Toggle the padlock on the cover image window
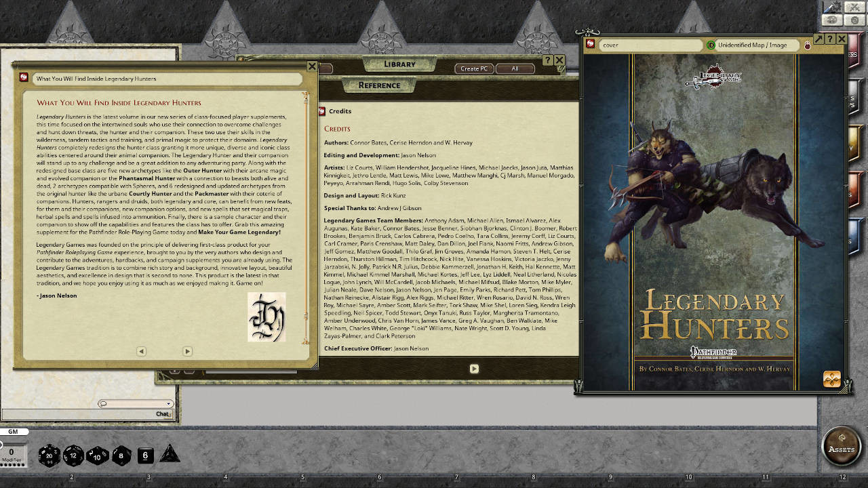868x488 pixels. tap(806, 45)
